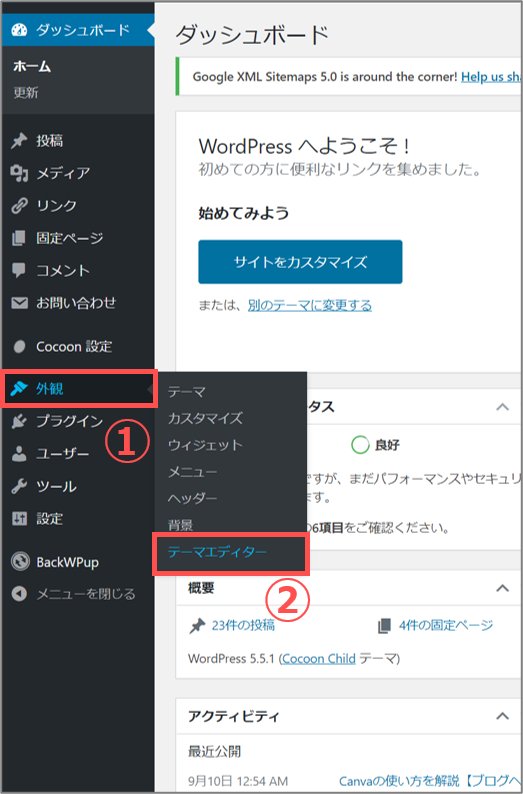This screenshot has width=523, height=794.
Task: Open テーマエディター in the 外観 submenu
Action: tap(217, 552)
